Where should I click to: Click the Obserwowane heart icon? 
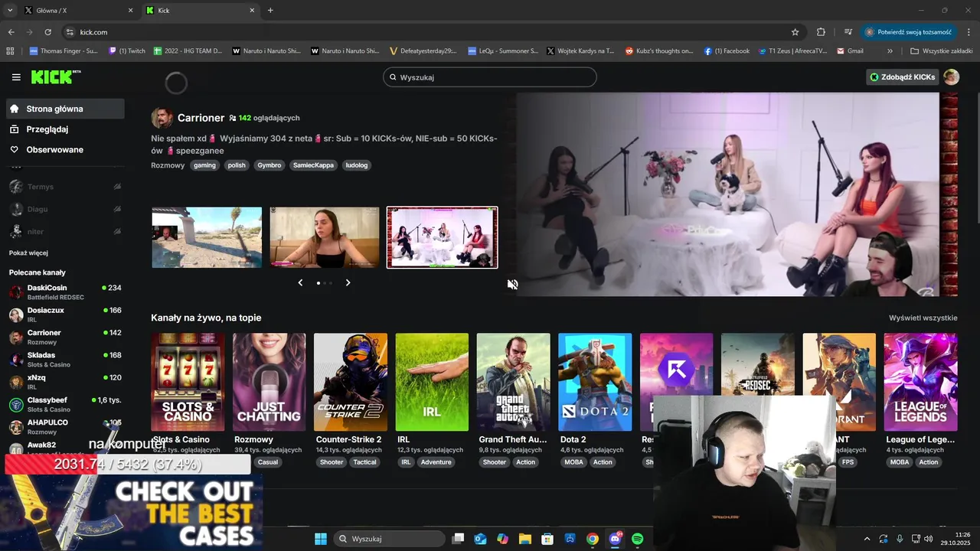click(15, 149)
